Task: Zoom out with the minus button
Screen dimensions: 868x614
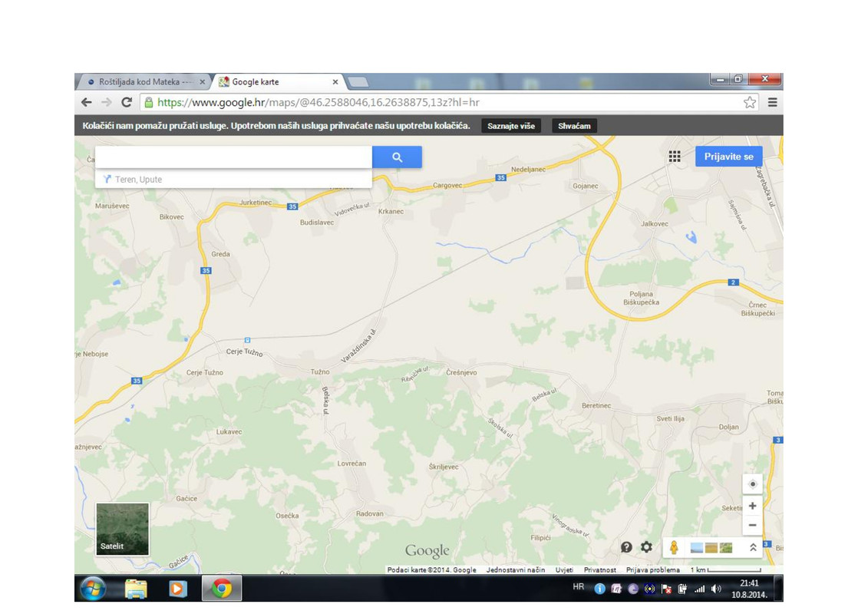Action: click(752, 525)
